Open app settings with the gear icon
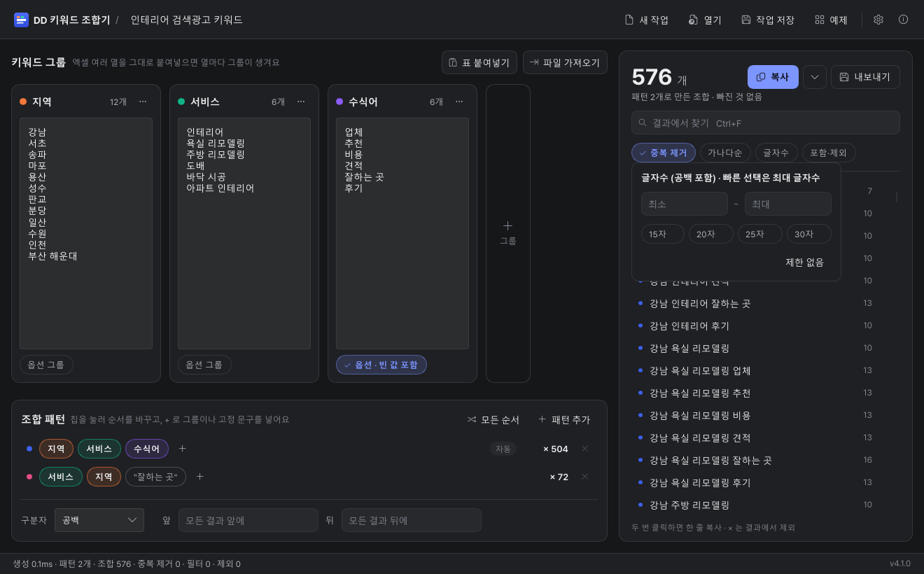 878,20
